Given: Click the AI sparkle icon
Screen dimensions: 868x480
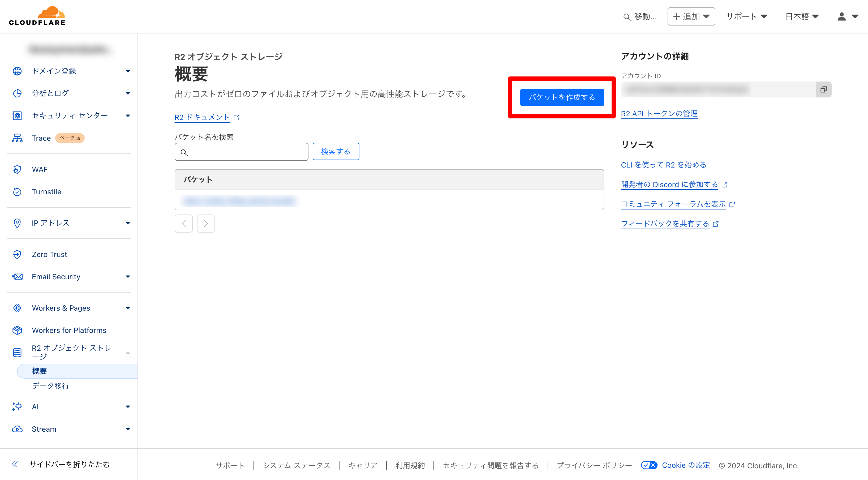Looking at the screenshot, I should pyautogui.click(x=17, y=407).
